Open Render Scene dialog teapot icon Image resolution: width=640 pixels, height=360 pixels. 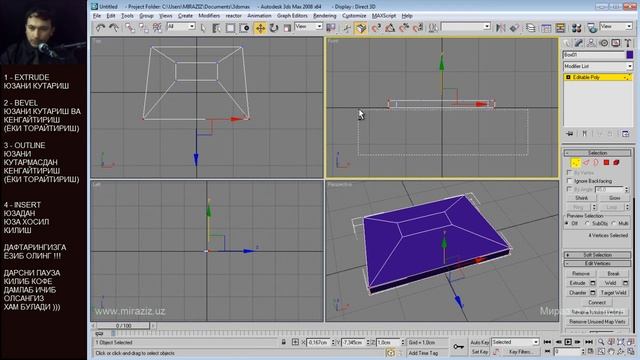[x=592, y=28]
